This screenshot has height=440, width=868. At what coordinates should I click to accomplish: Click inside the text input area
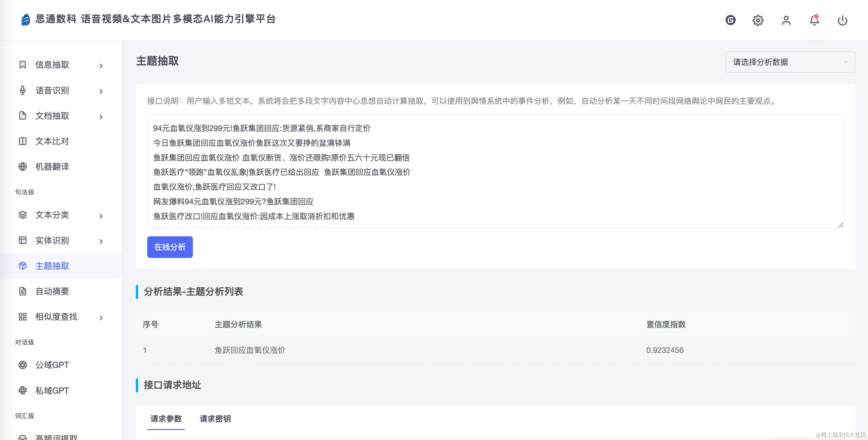click(x=495, y=172)
